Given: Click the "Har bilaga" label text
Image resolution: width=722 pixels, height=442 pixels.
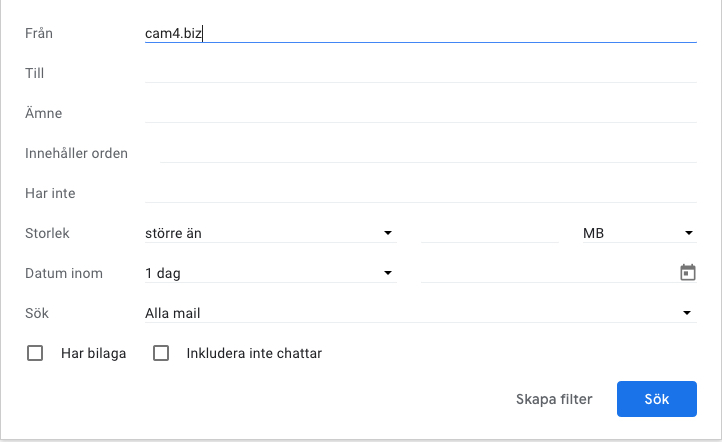Looking at the screenshot, I should point(93,353).
